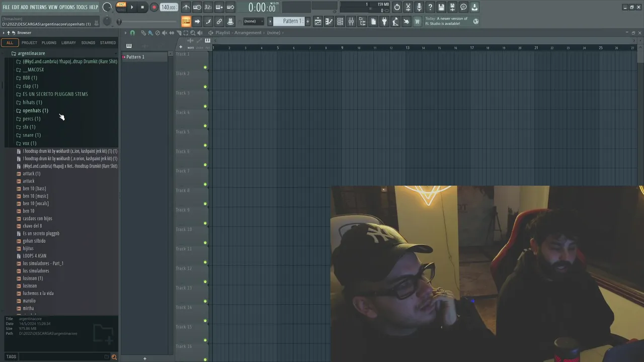Open the content library shopping cart
Screen dimensions: 644x362
(417, 21)
